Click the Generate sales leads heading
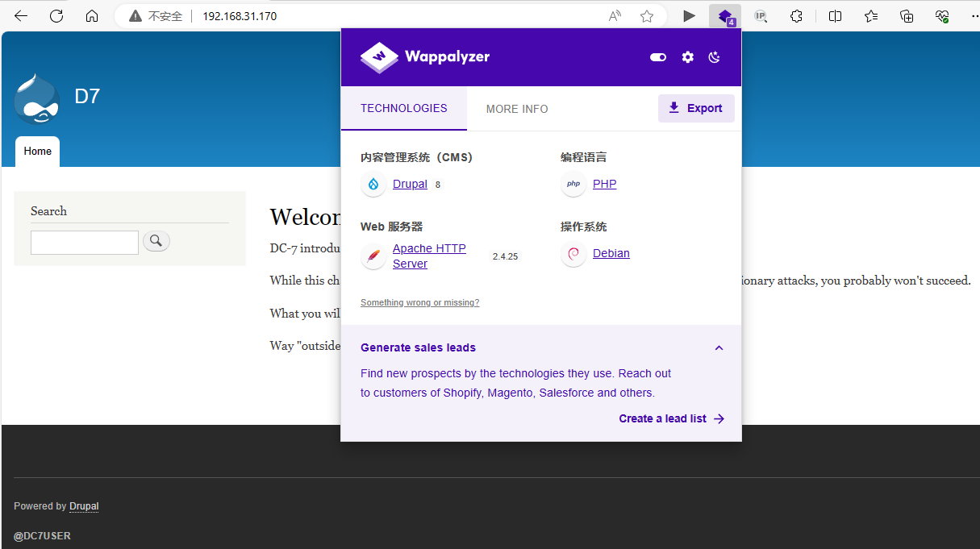The width and height of the screenshot is (980, 549). (x=418, y=348)
